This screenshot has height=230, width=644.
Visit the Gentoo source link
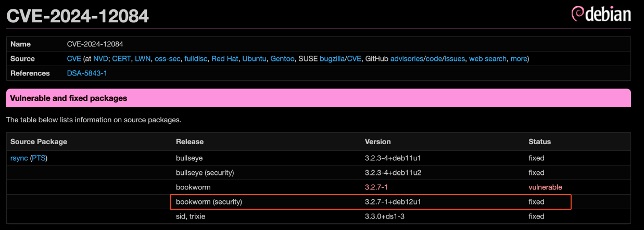(282, 59)
